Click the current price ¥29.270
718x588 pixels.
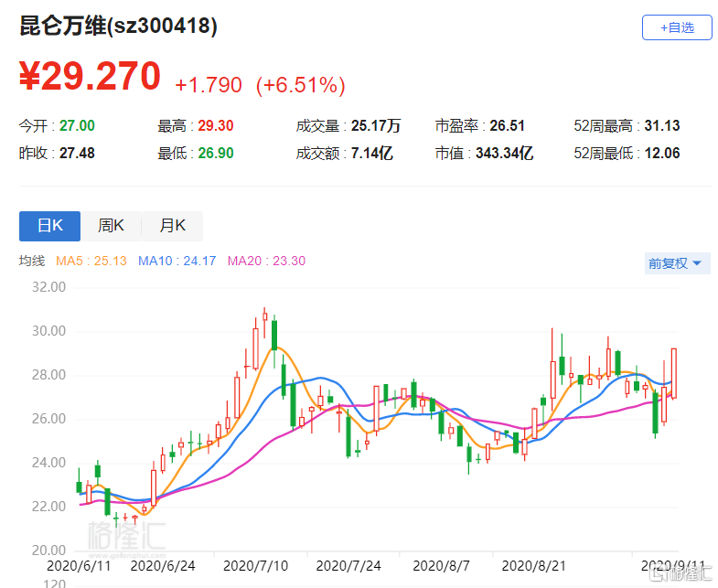[x=90, y=76]
